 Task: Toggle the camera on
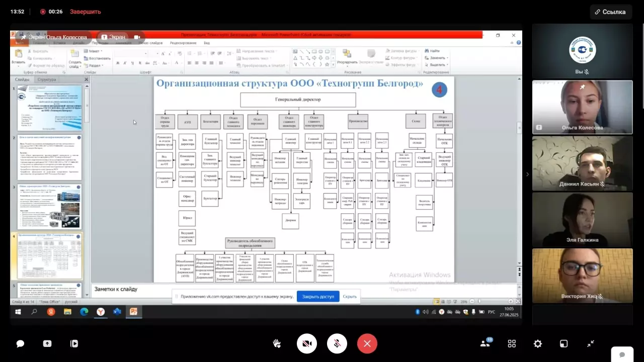(x=307, y=343)
